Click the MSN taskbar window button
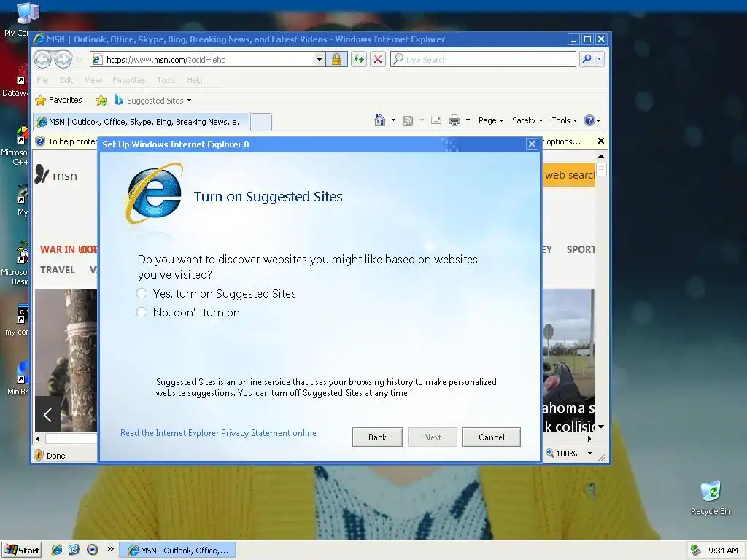Viewport: 747px width, 560px height. pos(177,551)
